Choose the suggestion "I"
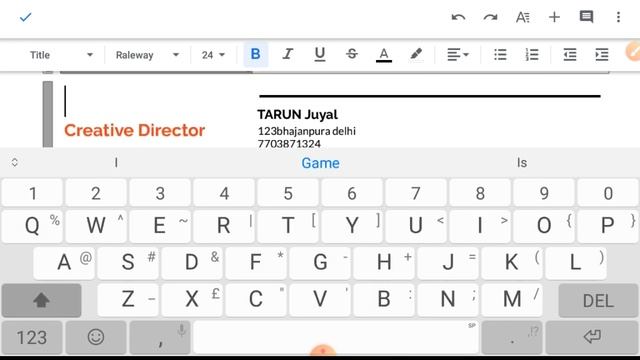 click(x=116, y=162)
